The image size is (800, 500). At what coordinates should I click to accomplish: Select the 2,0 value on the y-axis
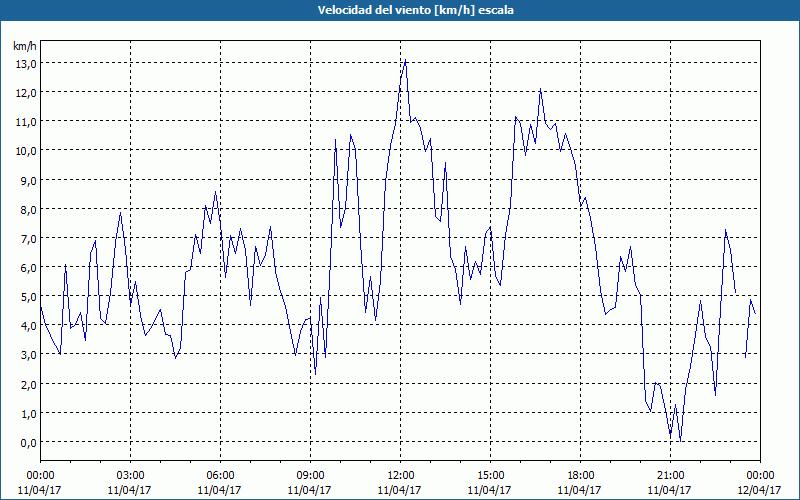pos(30,385)
